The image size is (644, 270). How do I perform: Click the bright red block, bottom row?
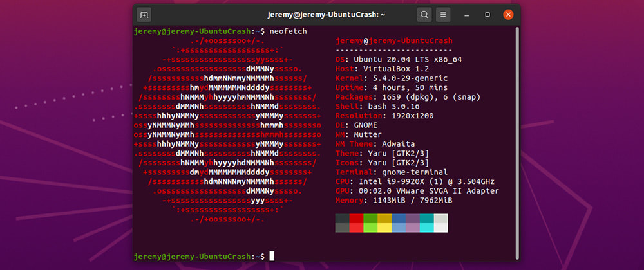[x=357, y=228]
